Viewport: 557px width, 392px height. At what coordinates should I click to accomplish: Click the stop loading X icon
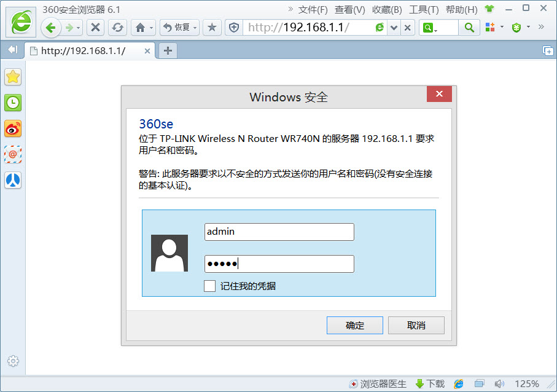click(x=95, y=28)
